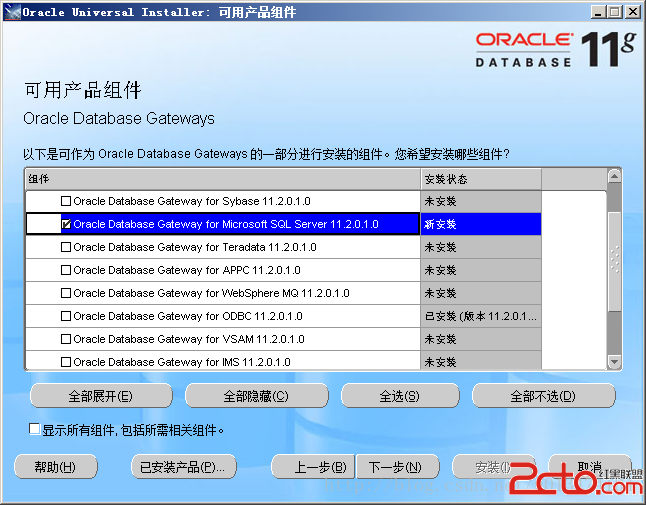Screen dimensions: 646x505
Task: Click the 安装状态 column header
Action: 481,179
